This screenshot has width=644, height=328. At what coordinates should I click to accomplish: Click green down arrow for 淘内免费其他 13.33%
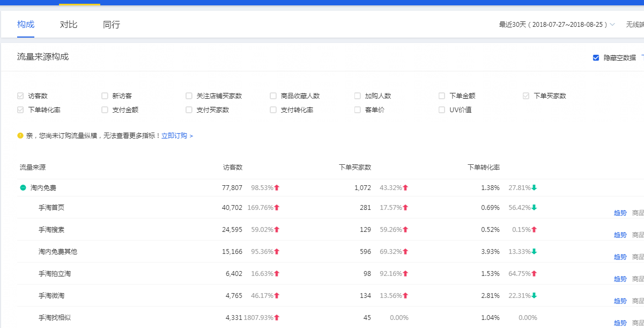pos(534,252)
